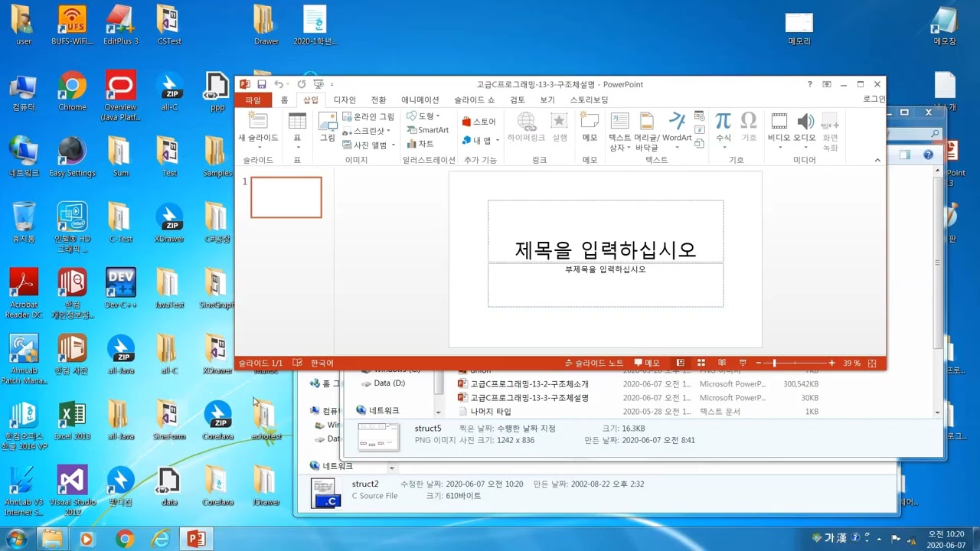The height and width of the screenshot is (551, 980).
Task: Toggle 슬라이드 노트 notes pane
Action: 594,363
